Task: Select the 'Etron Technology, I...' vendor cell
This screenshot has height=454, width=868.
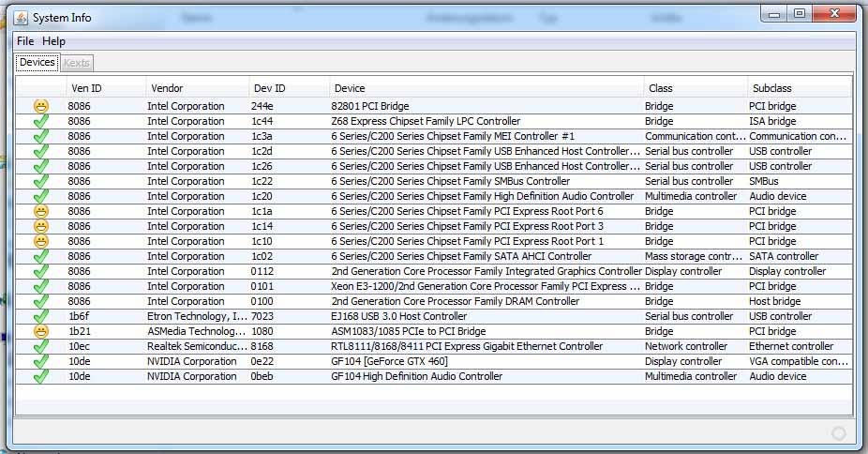Action: click(197, 316)
